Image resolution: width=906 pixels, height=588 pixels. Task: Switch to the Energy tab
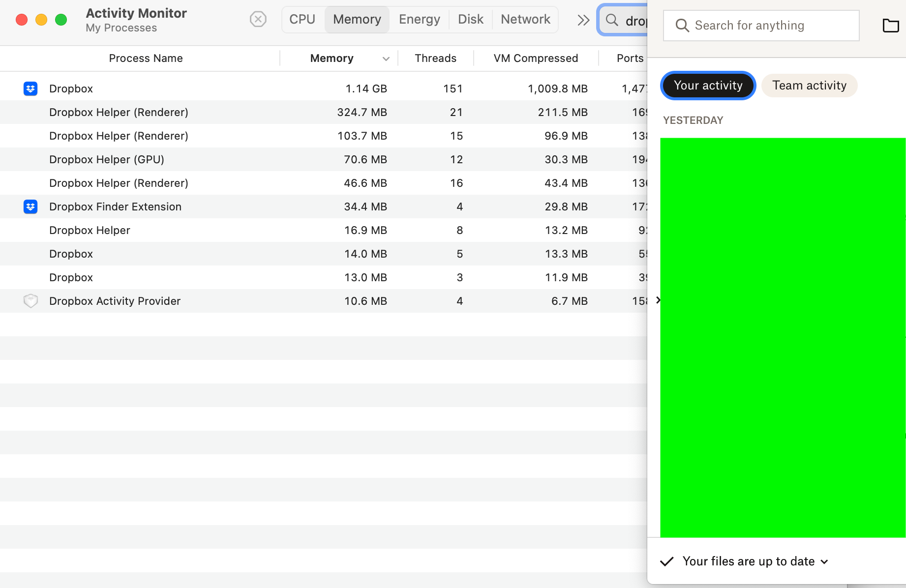click(420, 19)
